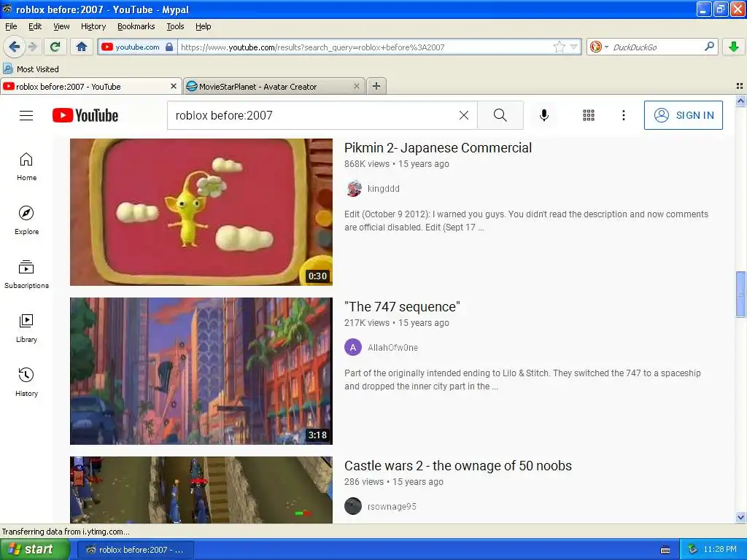
Task: Open the YouTube settings three-dot menu
Action: pyautogui.click(x=624, y=115)
